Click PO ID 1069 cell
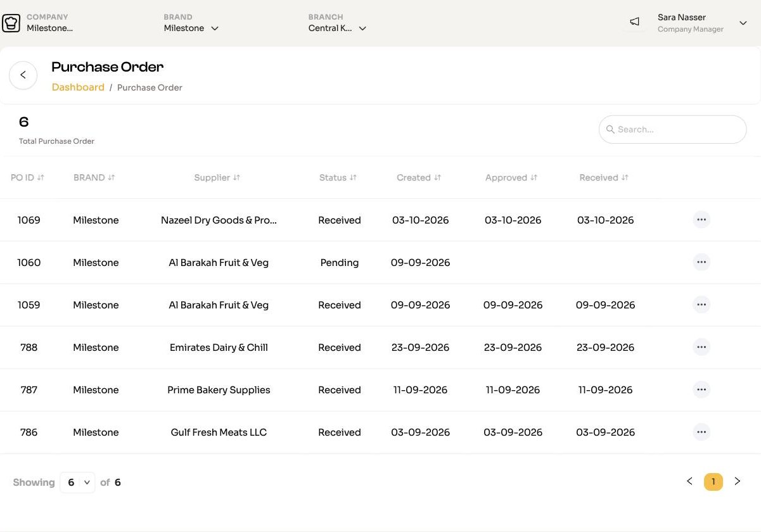The width and height of the screenshot is (761, 532). [x=29, y=220]
